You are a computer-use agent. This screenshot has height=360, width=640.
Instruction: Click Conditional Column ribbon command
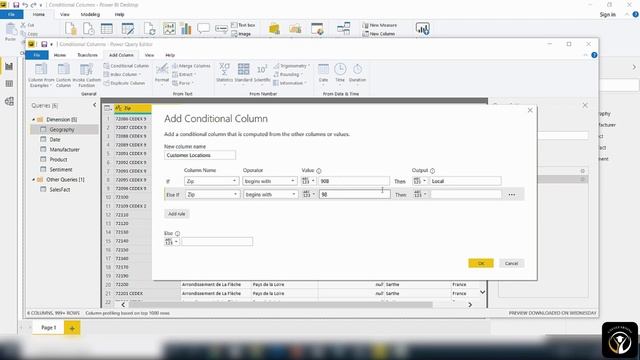tap(127, 66)
